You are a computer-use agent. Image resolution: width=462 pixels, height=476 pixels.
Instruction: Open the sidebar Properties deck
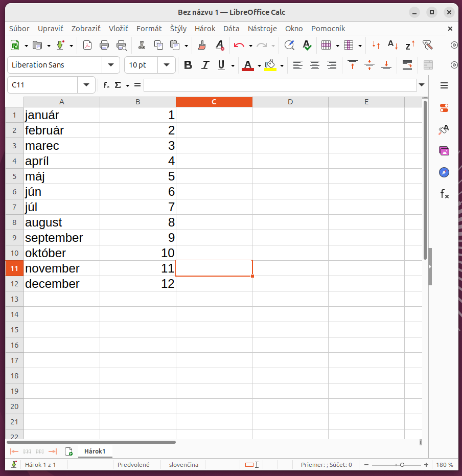pos(444,108)
